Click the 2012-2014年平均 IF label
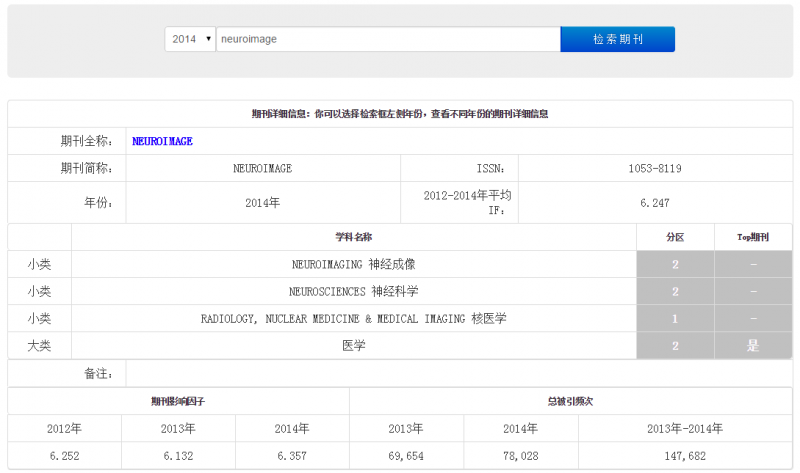The image size is (800, 473). [x=467, y=203]
